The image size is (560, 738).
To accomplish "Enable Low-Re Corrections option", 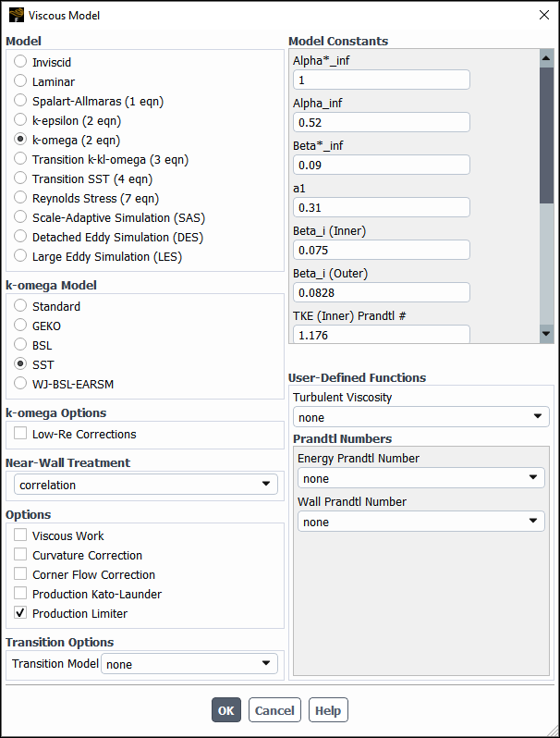I will pyautogui.click(x=21, y=434).
